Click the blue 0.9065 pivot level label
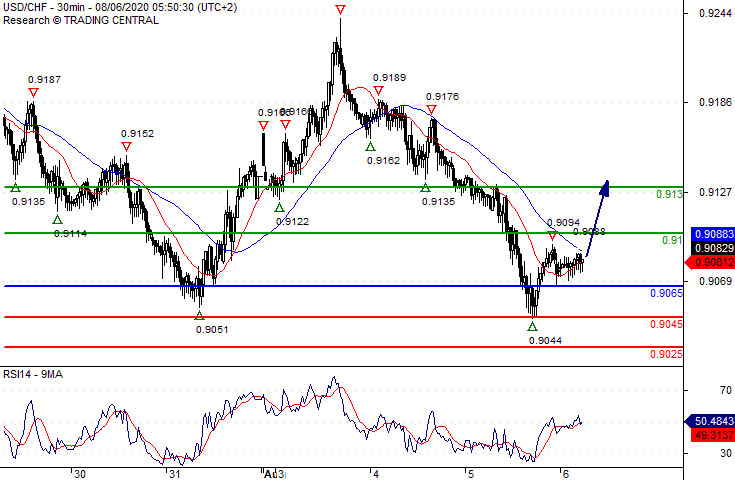This screenshot has width=735, height=480. coord(666,293)
